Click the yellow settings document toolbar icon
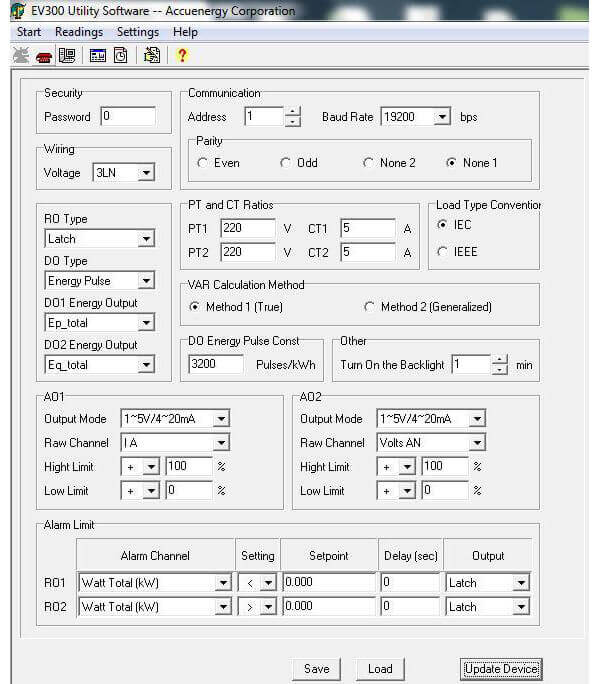600x684 pixels. (x=152, y=56)
